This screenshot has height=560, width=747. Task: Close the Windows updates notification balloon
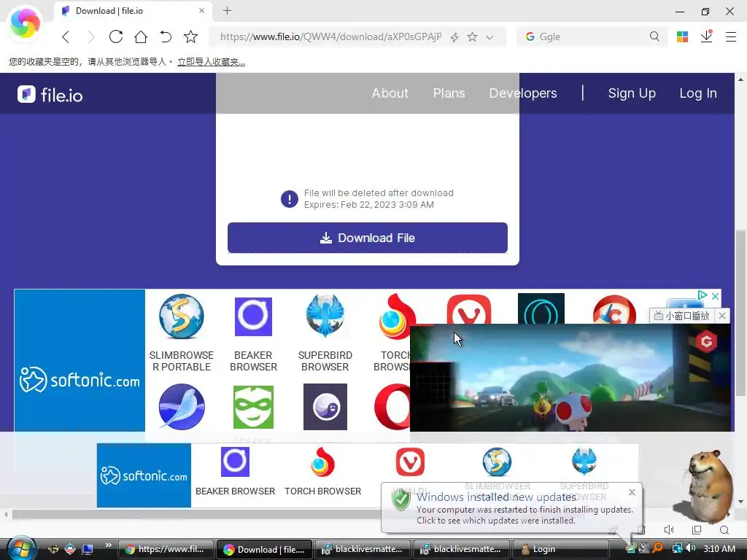point(632,492)
